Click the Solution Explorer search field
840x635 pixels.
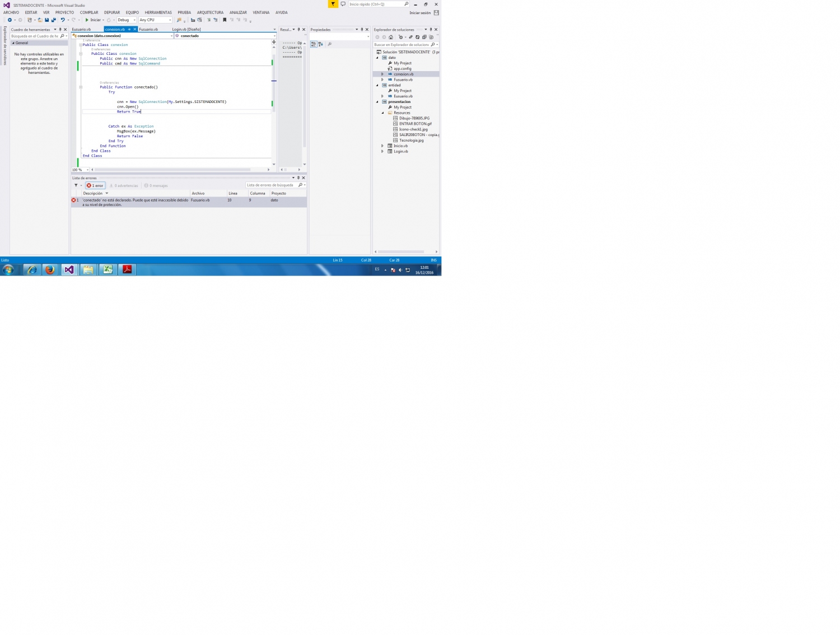406,45
